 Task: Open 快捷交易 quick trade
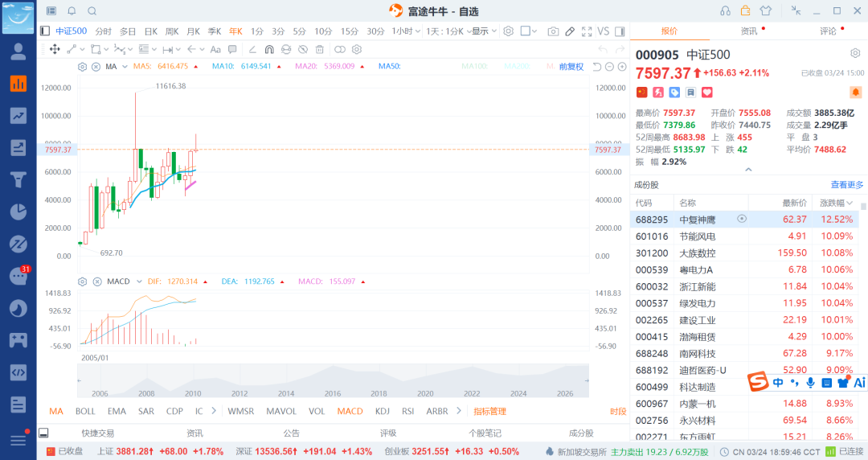98,433
